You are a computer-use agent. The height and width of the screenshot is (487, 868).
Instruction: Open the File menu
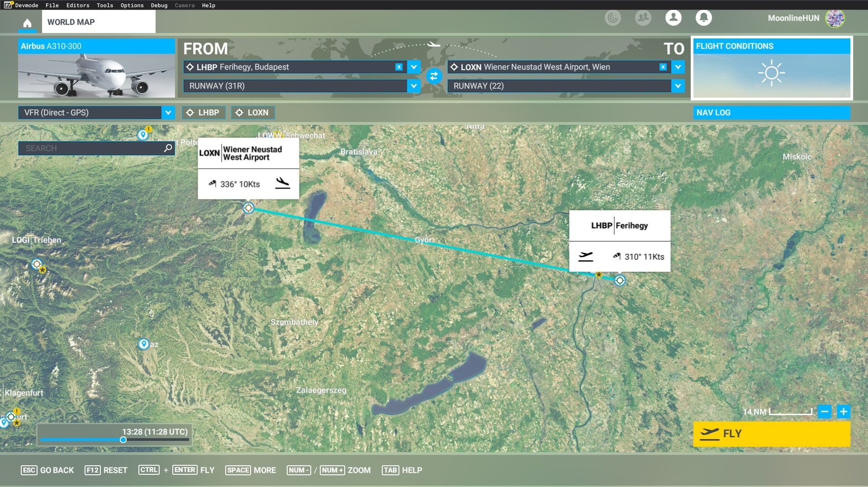click(52, 5)
